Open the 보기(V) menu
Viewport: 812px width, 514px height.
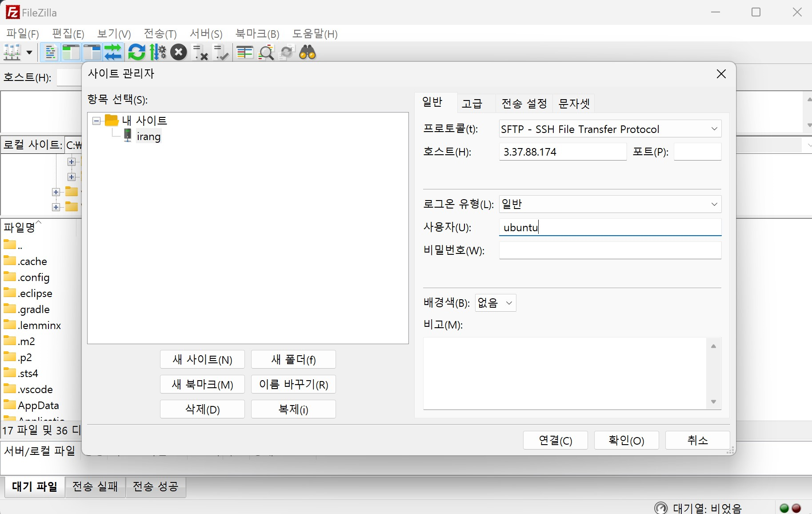(x=114, y=34)
